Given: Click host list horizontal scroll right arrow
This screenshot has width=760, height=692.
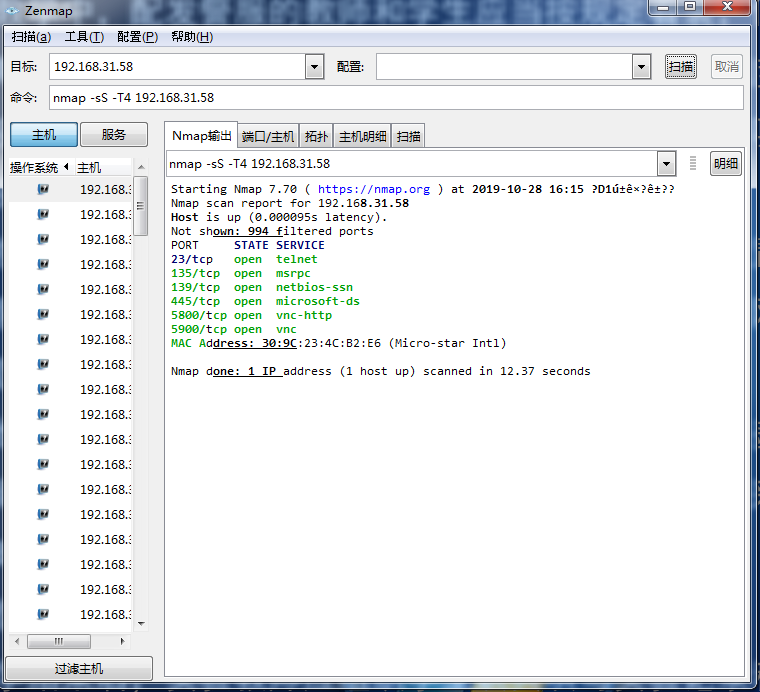Looking at the screenshot, I should click(x=122, y=641).
